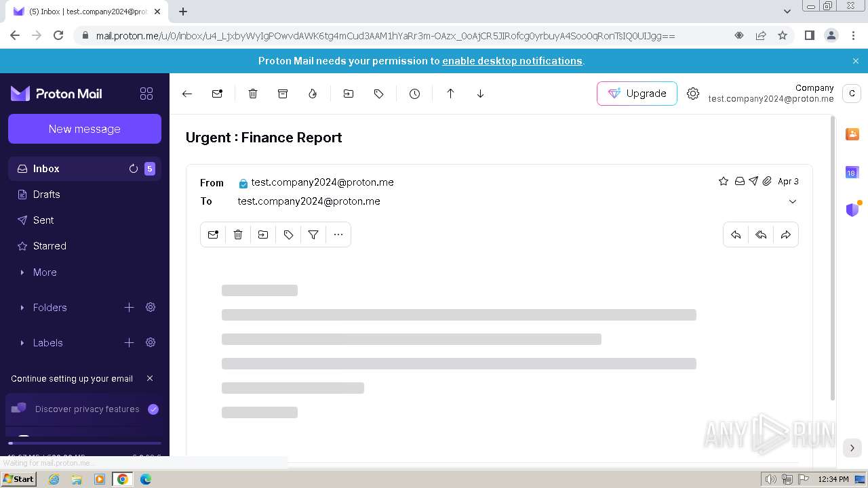Go back to inbox with back arrow
Viewport: 868px width, 488px height.
point(187,94)
